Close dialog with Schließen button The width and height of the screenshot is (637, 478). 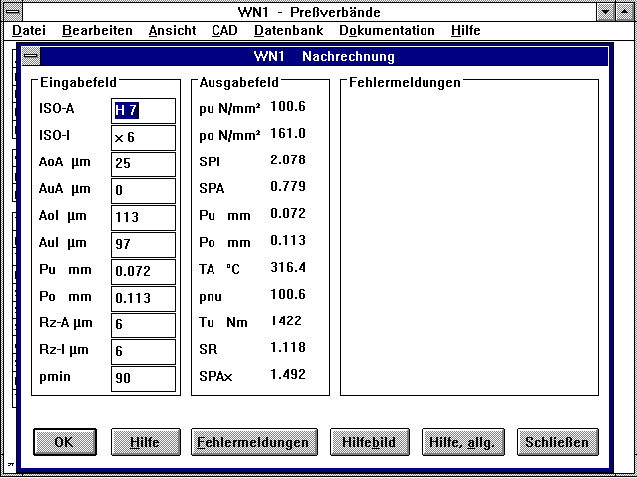click(558, 441)
